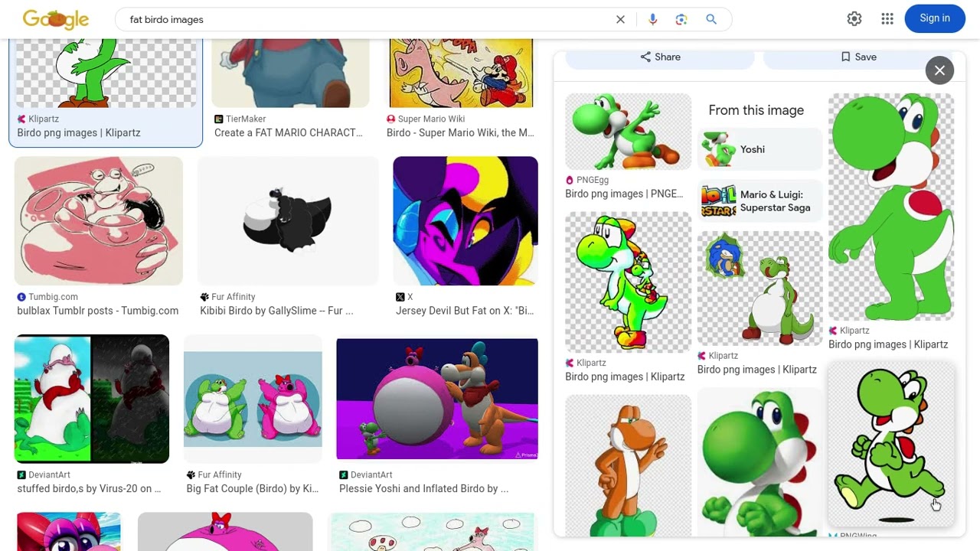The image size is (980, 551).
Task: Open the 'Jersey Devil But Fat on X' link
Action: click(465, 311)
